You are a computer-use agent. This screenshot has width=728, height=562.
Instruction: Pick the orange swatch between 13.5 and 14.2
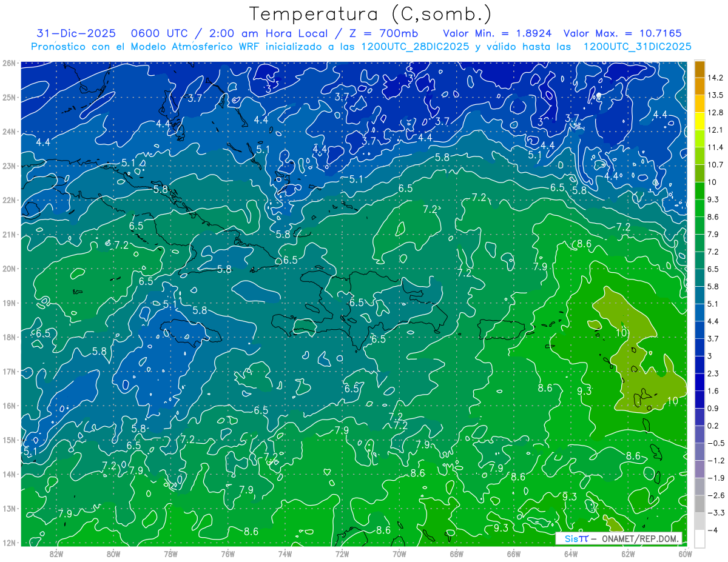tap(699, 86)
